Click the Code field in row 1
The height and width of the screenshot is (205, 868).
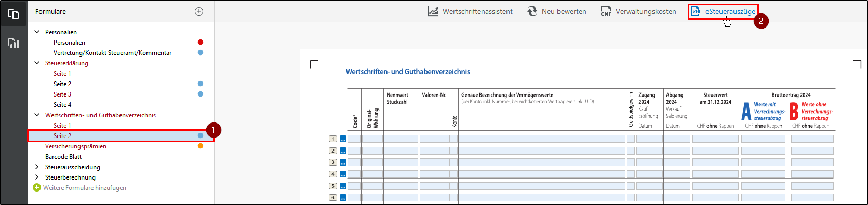coord(354,139)
